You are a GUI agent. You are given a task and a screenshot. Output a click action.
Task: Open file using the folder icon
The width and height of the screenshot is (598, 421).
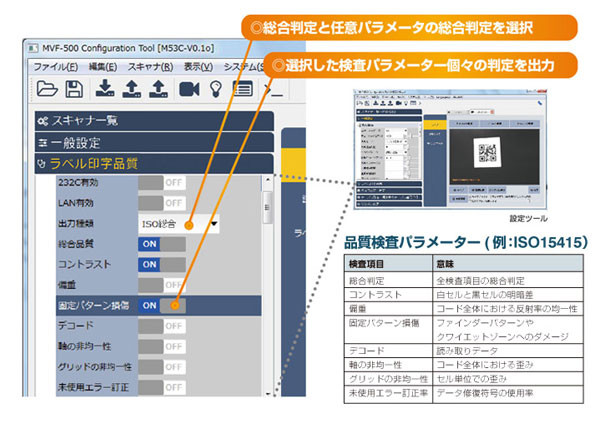coord(47,90)
